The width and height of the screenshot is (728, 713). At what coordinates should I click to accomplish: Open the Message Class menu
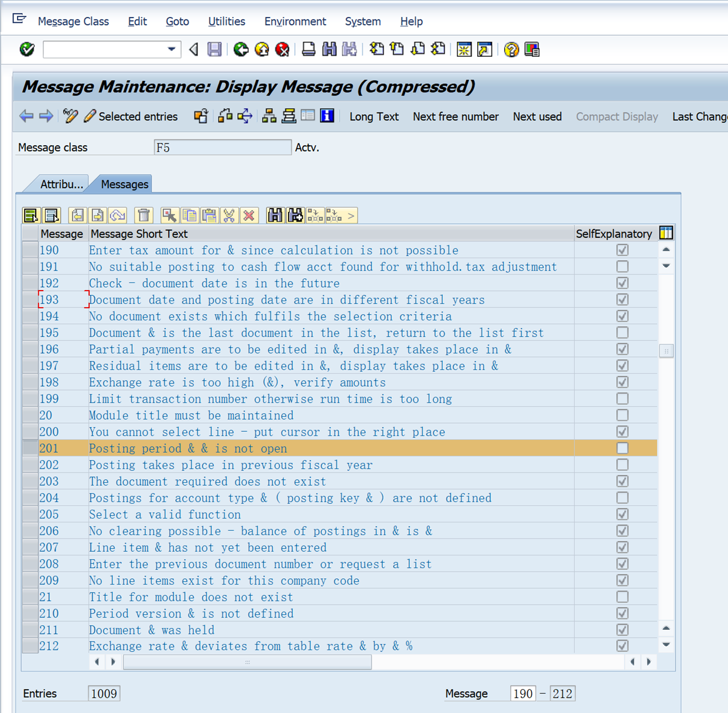pyautogui.click(x=73, y=21)
